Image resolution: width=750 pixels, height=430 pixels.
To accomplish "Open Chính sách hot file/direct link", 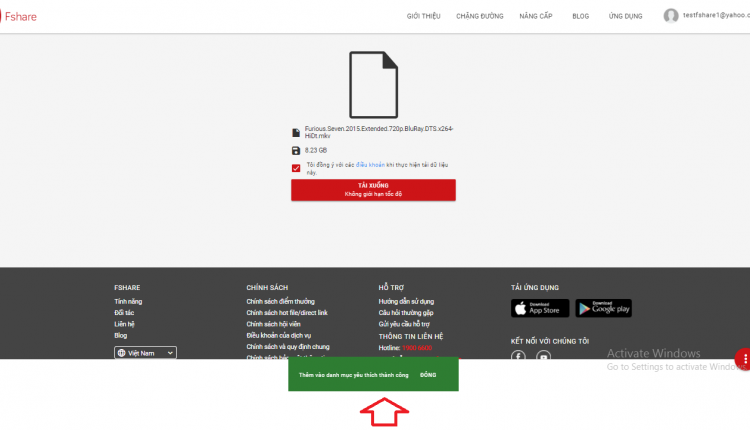I will 287,313.
